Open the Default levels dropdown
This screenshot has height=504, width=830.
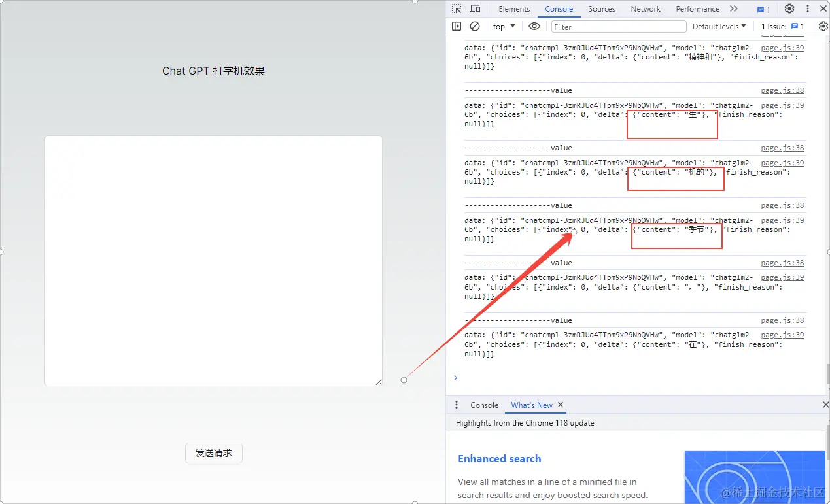click(x=719, y=27)
